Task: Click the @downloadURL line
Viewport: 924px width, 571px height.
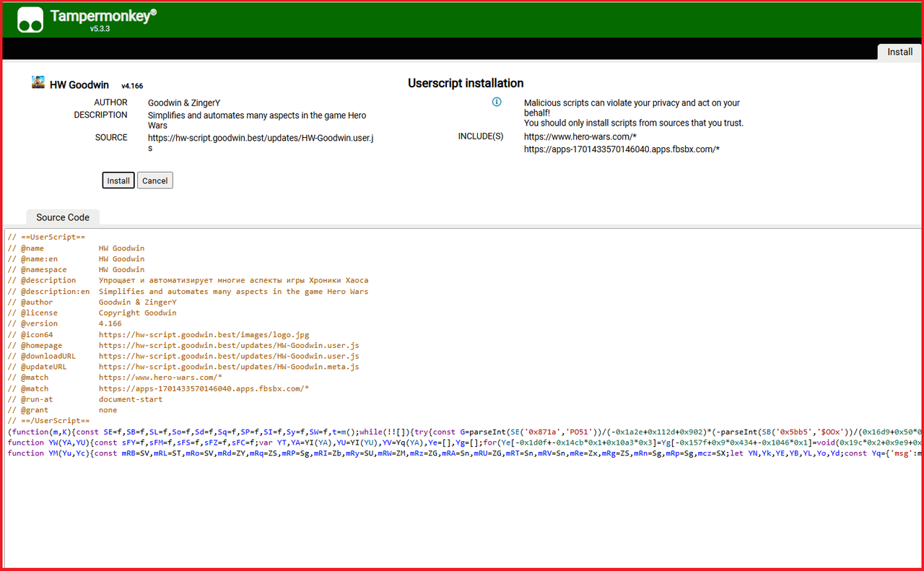Action: coord(183,356)
